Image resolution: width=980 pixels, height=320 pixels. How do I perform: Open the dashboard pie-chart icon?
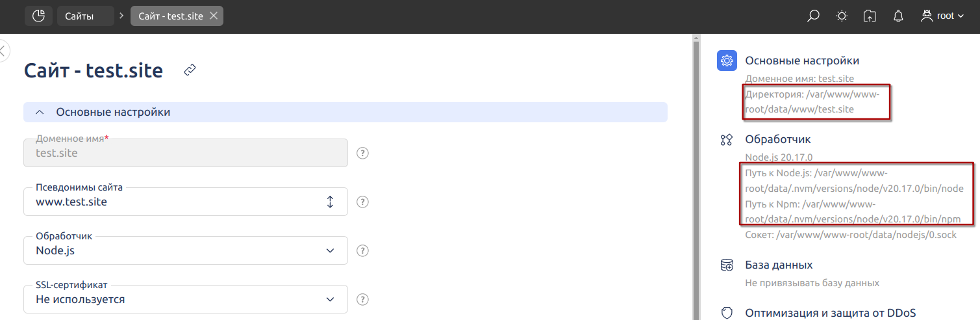(38, 16)
